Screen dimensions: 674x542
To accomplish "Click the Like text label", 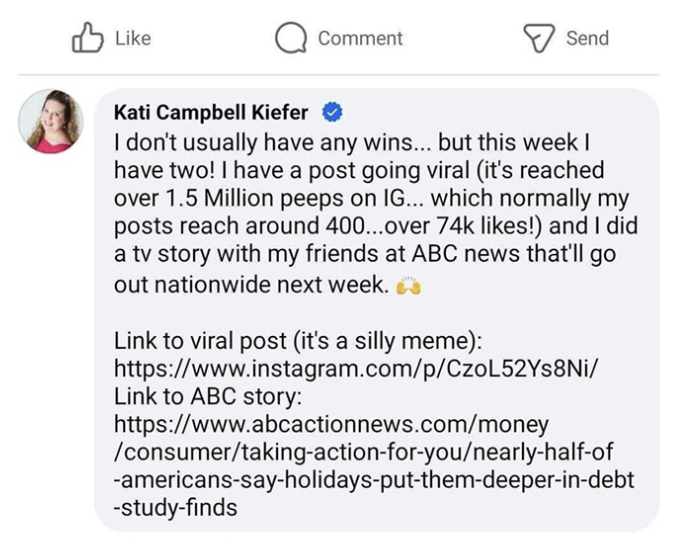I will (133, 38).
